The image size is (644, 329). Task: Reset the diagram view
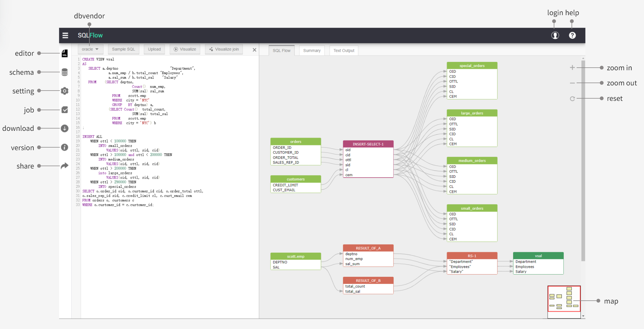(572, 99)
